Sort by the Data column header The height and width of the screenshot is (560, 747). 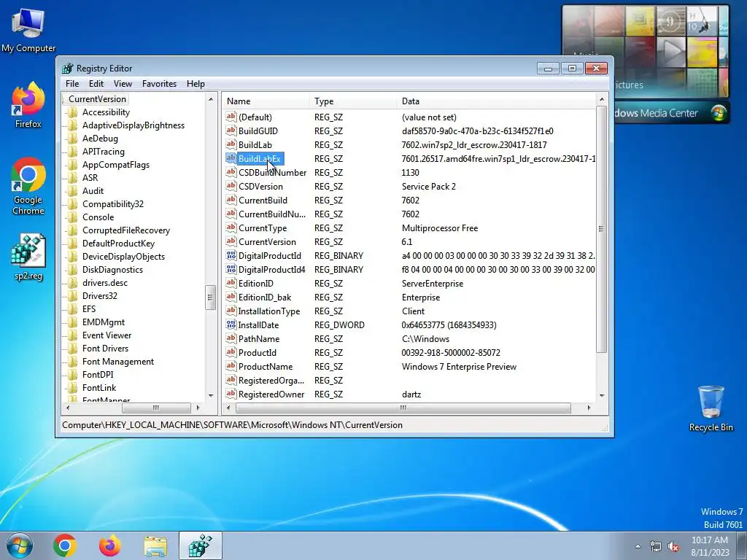(496, 101)
